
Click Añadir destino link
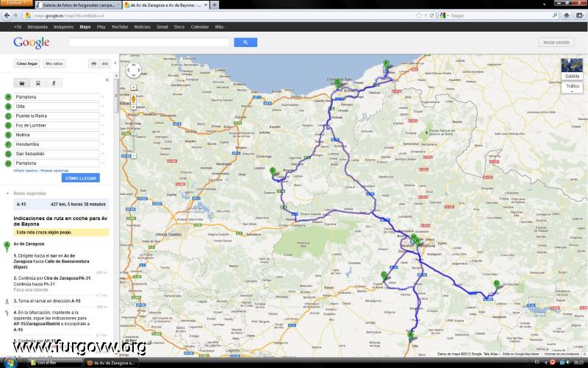click(26, 171)
